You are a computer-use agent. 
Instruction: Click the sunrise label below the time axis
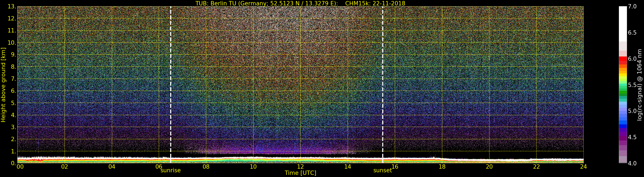point(171,171)
